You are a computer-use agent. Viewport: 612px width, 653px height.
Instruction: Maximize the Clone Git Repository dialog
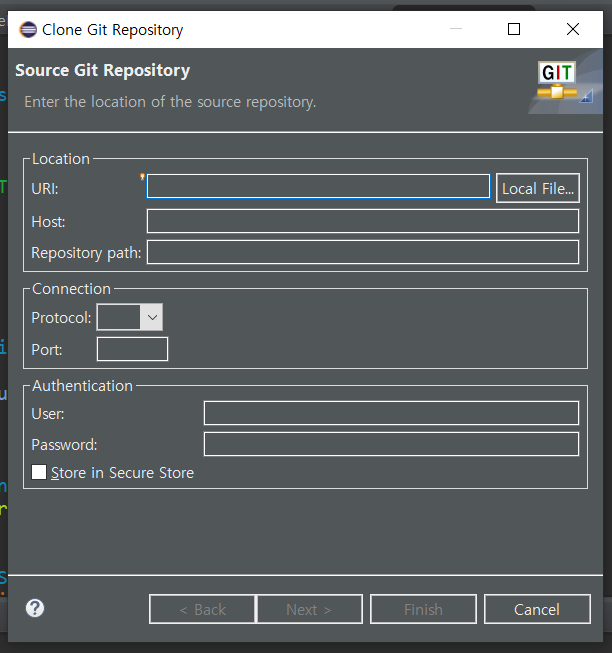514,29
